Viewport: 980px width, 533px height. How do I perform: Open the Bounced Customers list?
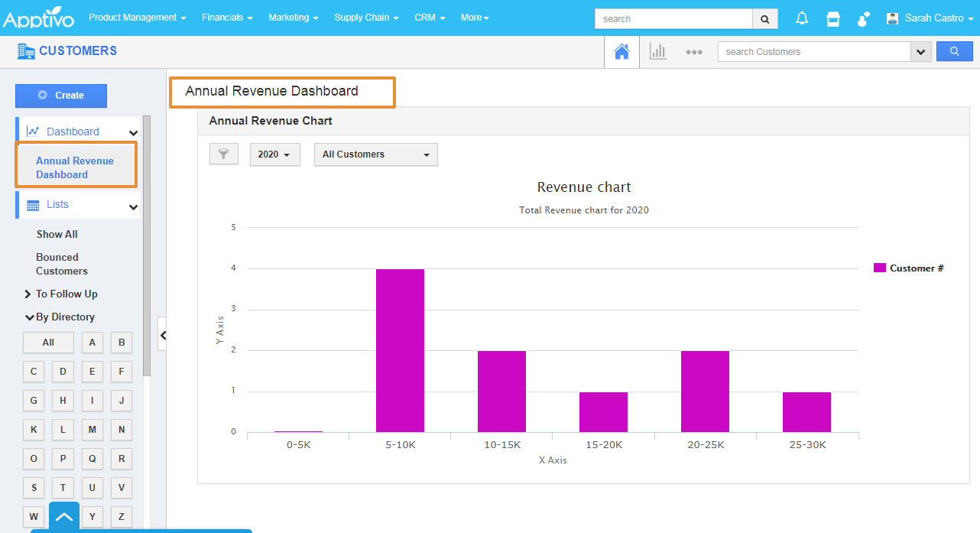61,264
